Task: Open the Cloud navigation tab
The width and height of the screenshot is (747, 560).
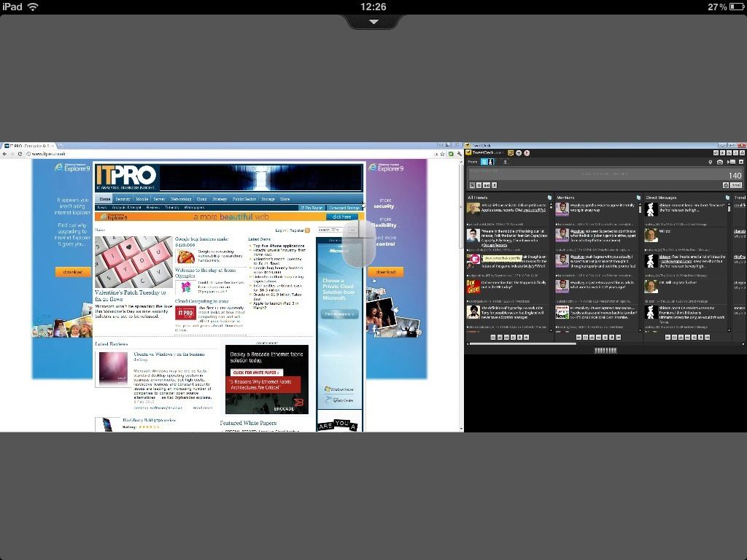Action: [201, 199]
